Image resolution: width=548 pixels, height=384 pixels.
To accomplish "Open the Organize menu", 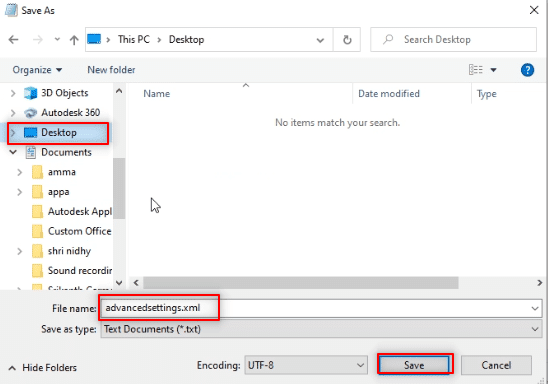I will 37,70.
